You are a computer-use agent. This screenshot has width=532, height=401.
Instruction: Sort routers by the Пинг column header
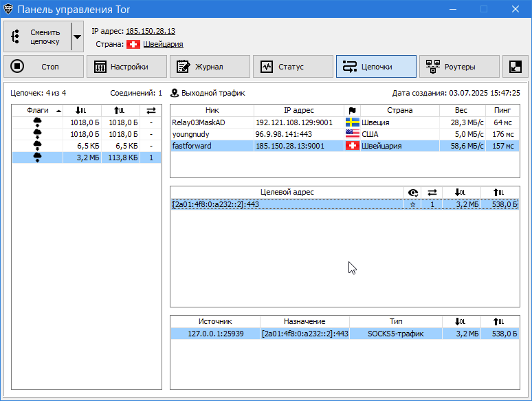tap(502, 110)
